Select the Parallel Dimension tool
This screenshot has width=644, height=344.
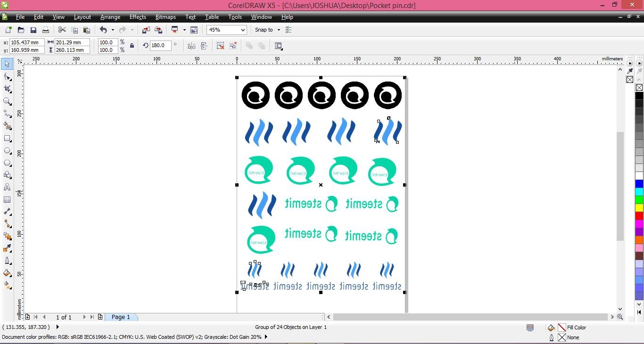(x=7, y=212)
